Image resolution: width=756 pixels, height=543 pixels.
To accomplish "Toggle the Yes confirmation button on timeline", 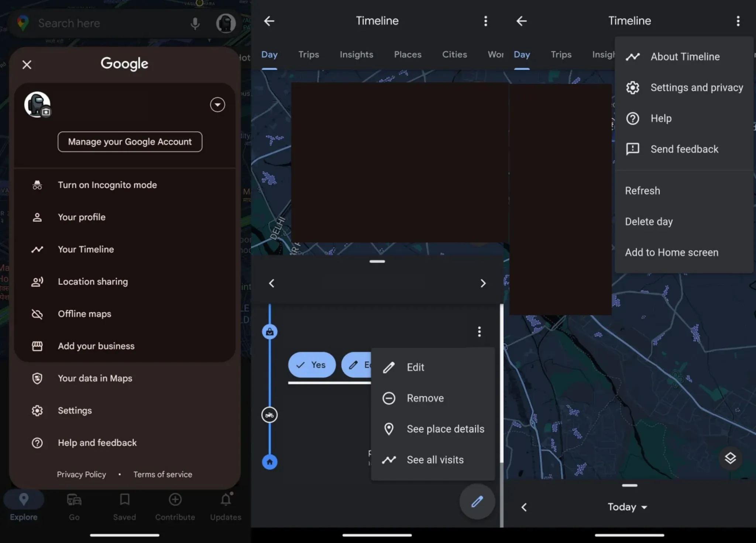I will point(312,364).
